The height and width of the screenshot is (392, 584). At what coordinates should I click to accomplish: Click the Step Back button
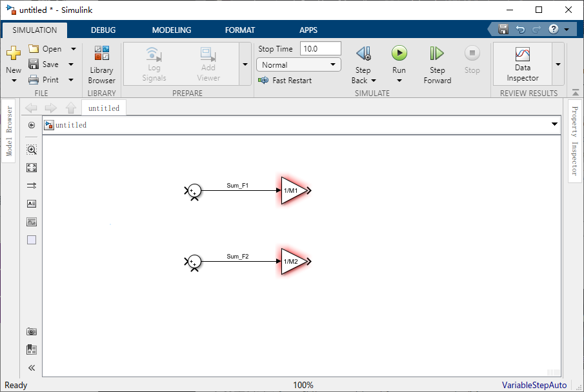pyautogui.click(x=363, y=59)
